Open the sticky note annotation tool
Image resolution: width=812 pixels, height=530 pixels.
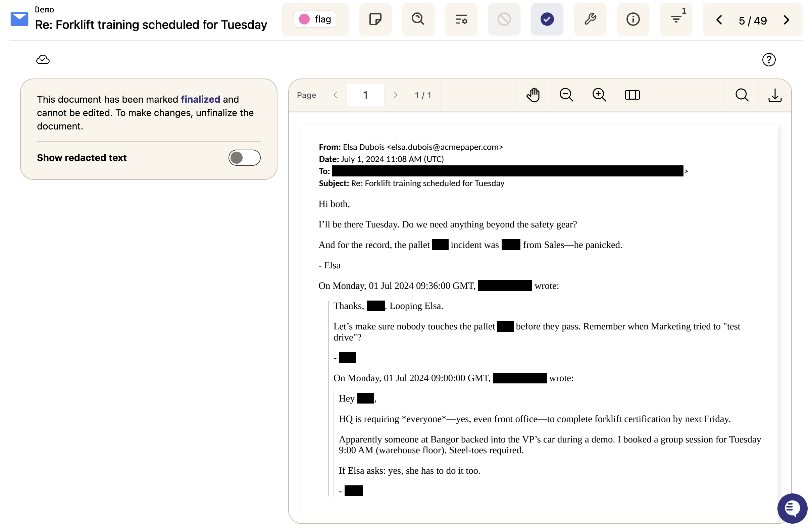tap(375, 19)
